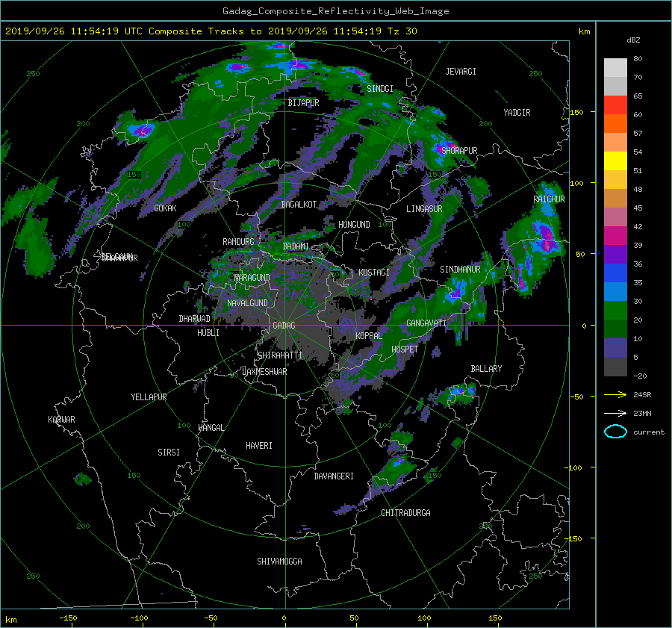This screenshot has width=672, height=628.
Task: Click the SINDGI city label
Action: (380, 89)
